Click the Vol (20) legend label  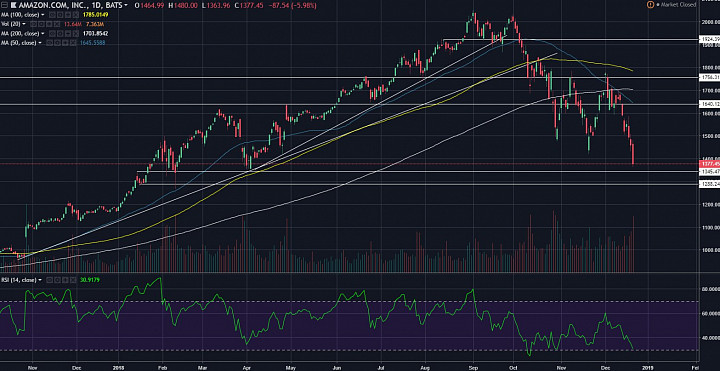[x=11, y=24]
